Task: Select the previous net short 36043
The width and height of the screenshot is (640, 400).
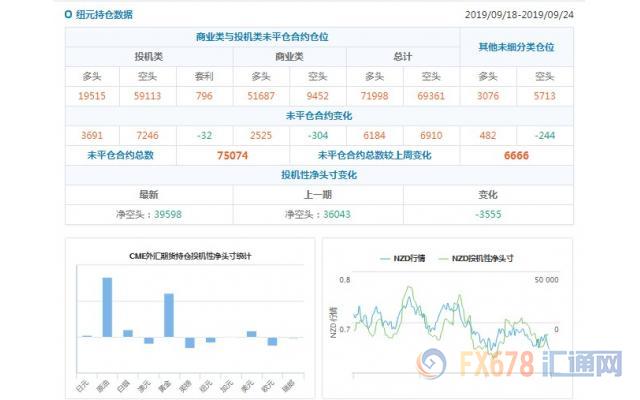Action: pos(337,214)
